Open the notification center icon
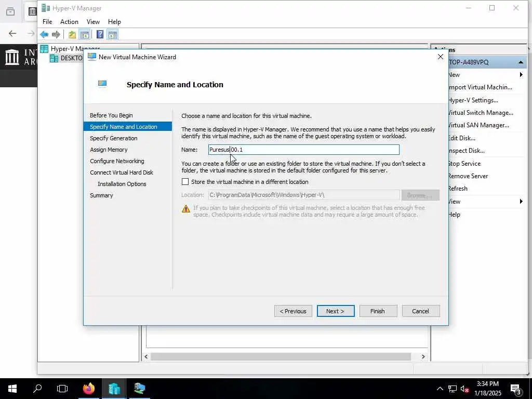532x399 pixels. [x=516, y=389]
